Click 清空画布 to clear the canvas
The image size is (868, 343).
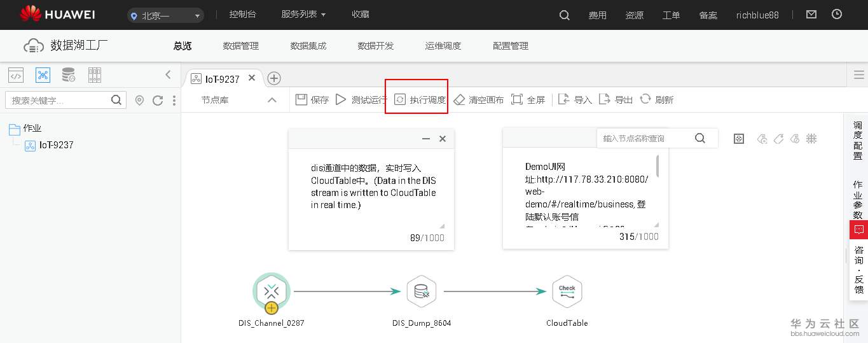479,100
